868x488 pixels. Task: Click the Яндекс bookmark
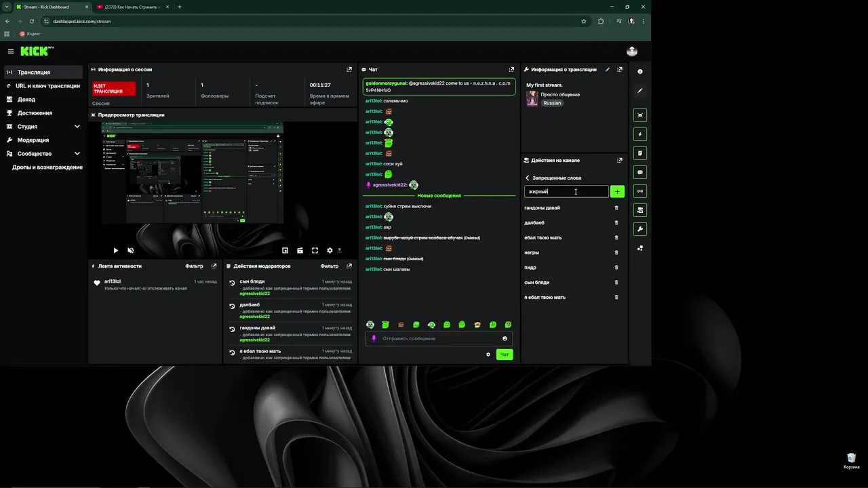(31, 33)
